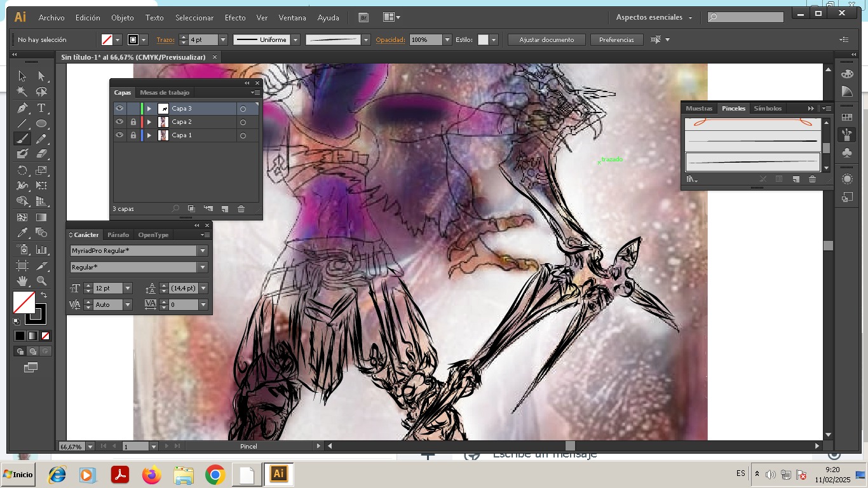Hide Capa 1 with eye icon
The height and width of the screenshot is (488, 868).
119,135
